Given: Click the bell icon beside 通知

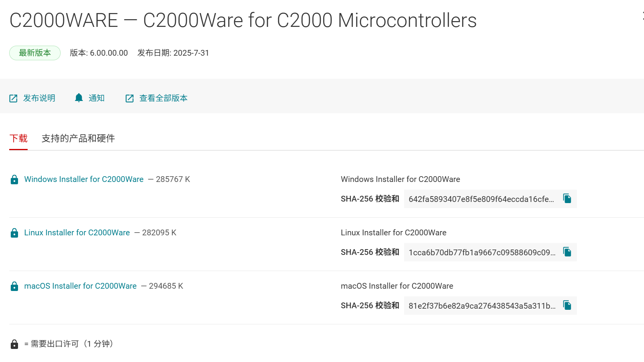Looking at the screenshot, I should pyautogui.click(x=79, y=98).
